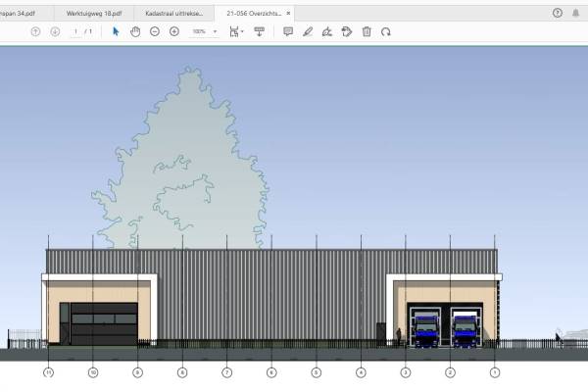
Task: Switch to the Werktuigweg 18.pdf tab
Action: click(x=94, y=14)
